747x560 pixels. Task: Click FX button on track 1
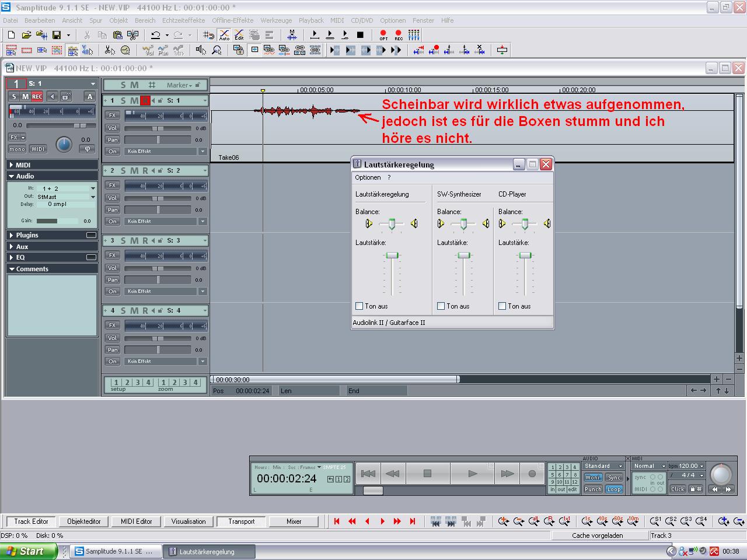click(113, 116)
